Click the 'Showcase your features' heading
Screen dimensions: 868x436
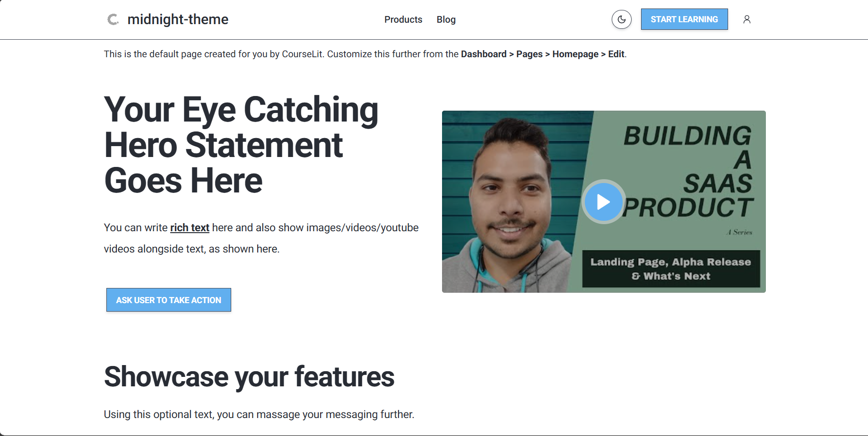(249, 377)
